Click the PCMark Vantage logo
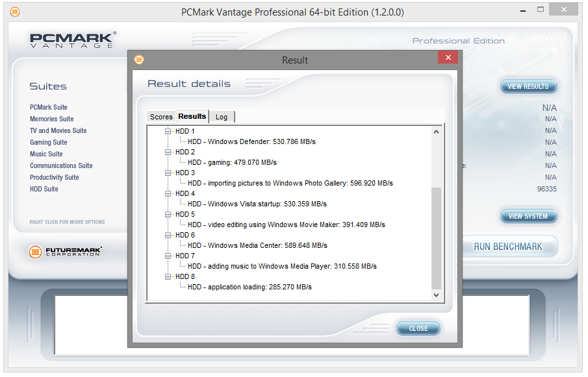 (x=73, y=40)
